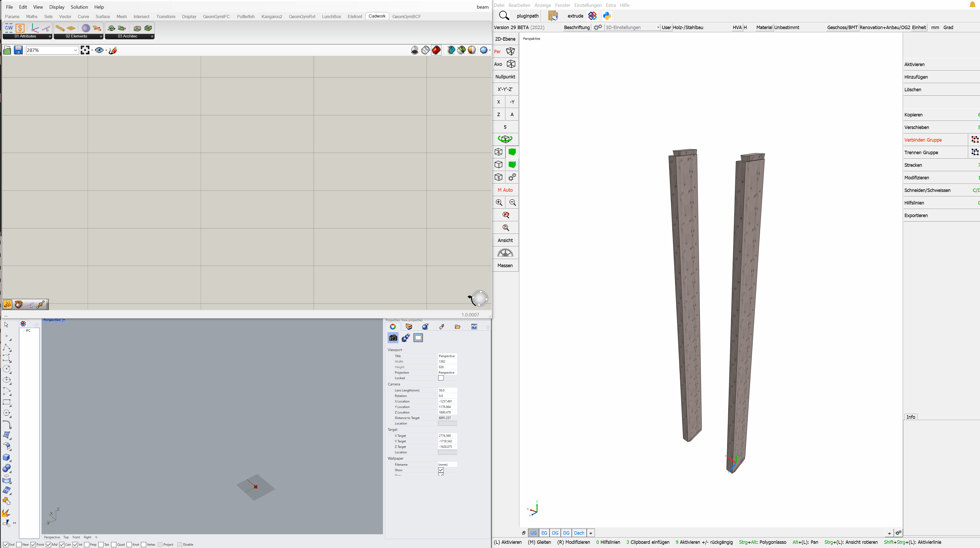This screenshot has height=548, width=980.
Task: Open the Rhino Help panel icon
Action: click(x=474, y=327)
